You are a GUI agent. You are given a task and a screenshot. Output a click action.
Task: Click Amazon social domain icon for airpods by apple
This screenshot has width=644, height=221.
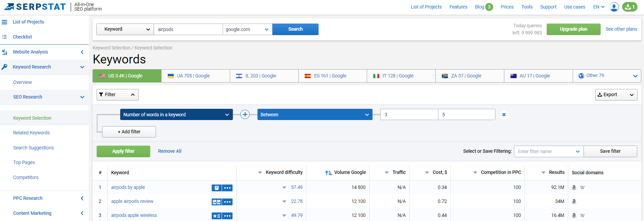[x=574, y=187]
